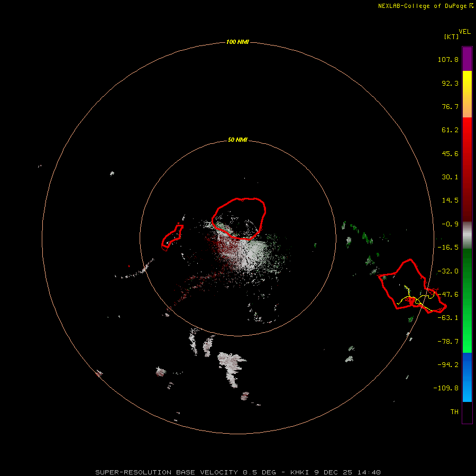This screenshot has height=476, width=476.
Task: Select the 107.8 velocity scale value
Action: coord(448,59)
